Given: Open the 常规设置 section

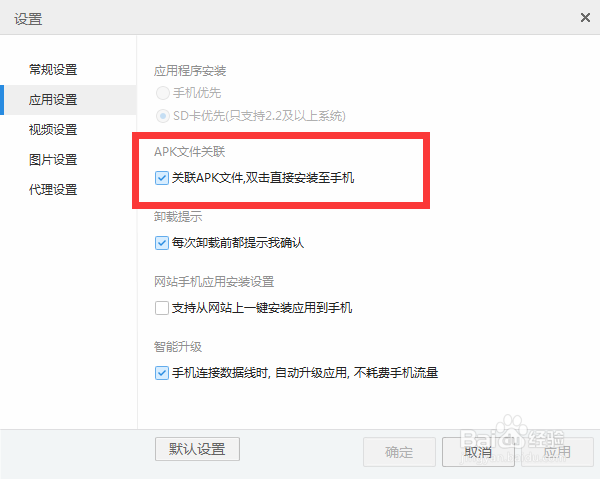Looking at the screenshot, I should pos(53,70).
